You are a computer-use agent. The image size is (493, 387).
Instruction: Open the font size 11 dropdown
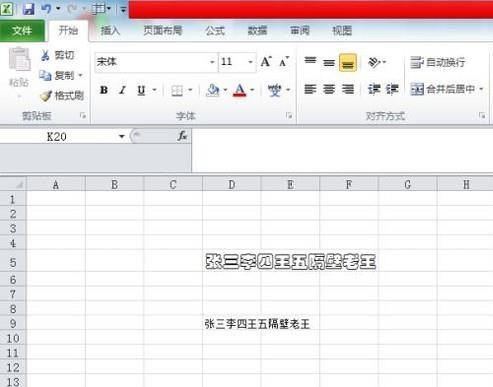pos(250,62)
